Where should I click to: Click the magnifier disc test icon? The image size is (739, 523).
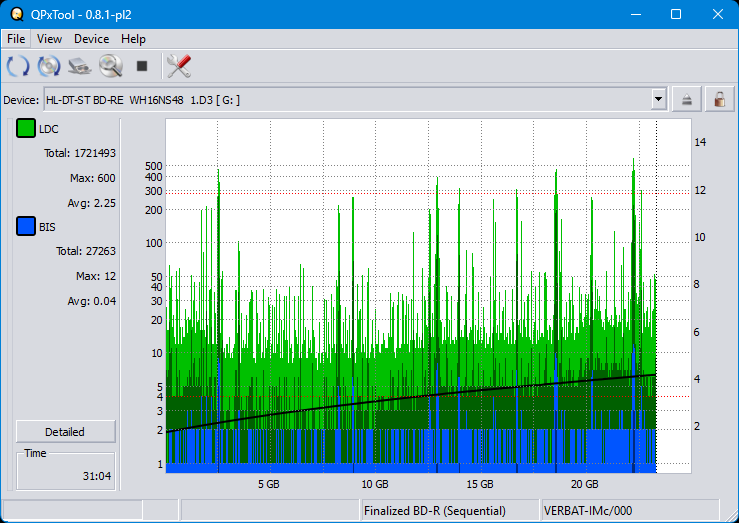[x=110, y=67]
